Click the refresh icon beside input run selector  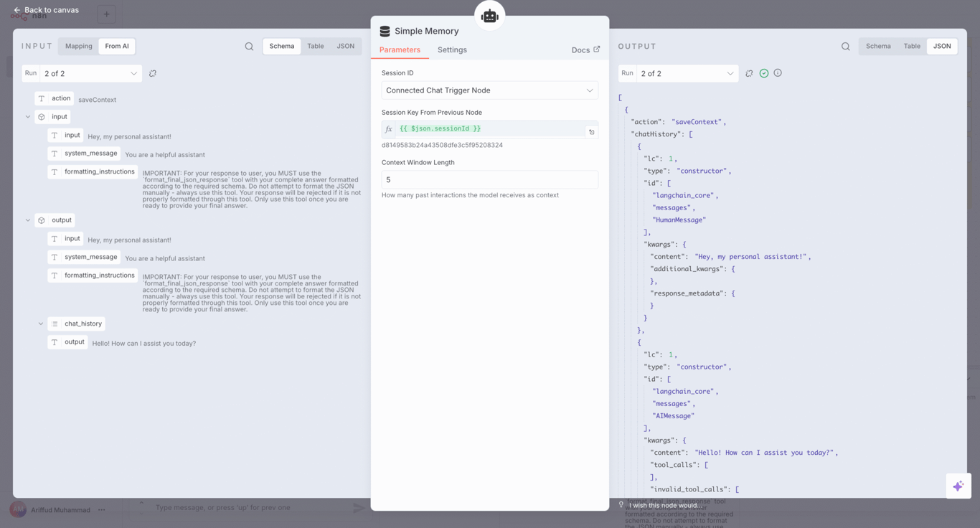coord(153,73)
